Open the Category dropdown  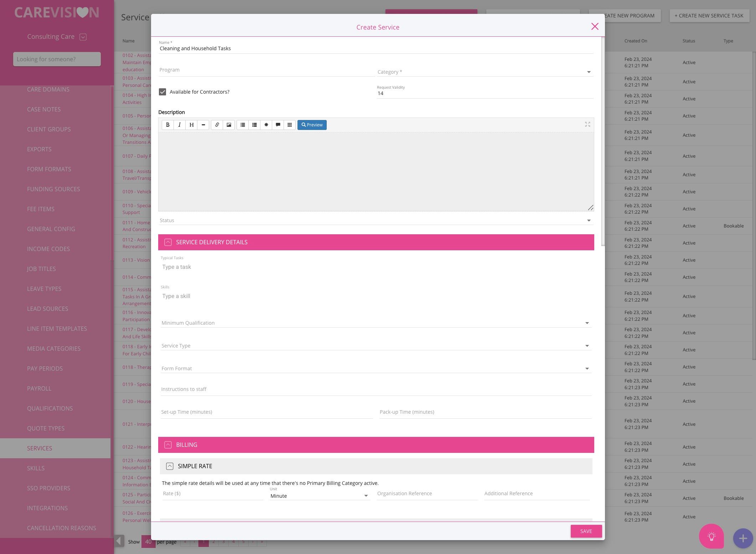[x=485, y=72]
